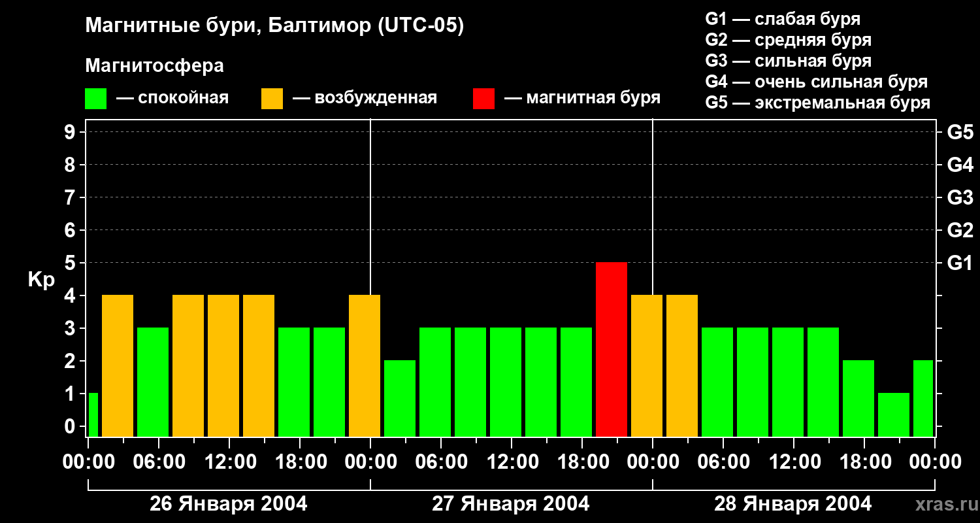The width and height of the screenshot is (980, 523).
Task: Click the 'G1 — слабая буря' legend line
Action: pyautogui.click(x=783, y=19)
